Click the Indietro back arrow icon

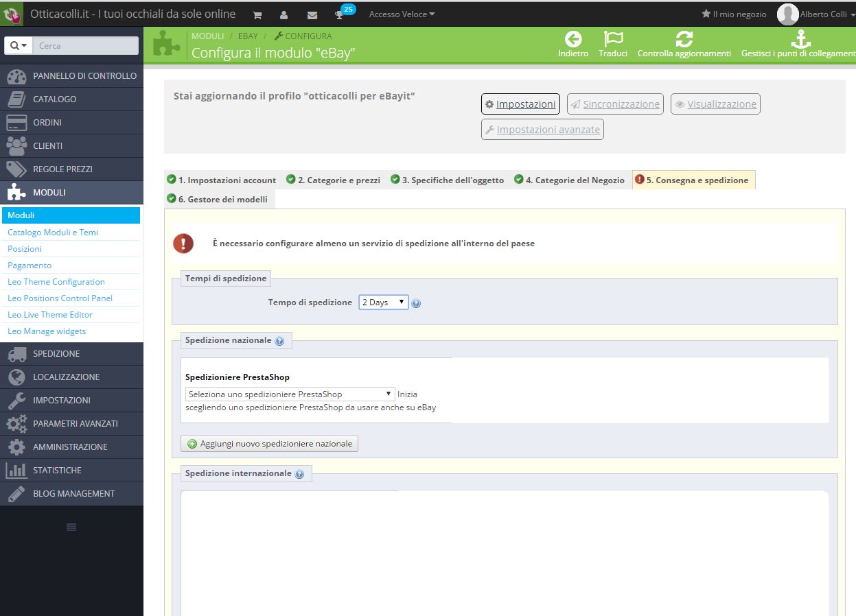(x=573, y=39)
